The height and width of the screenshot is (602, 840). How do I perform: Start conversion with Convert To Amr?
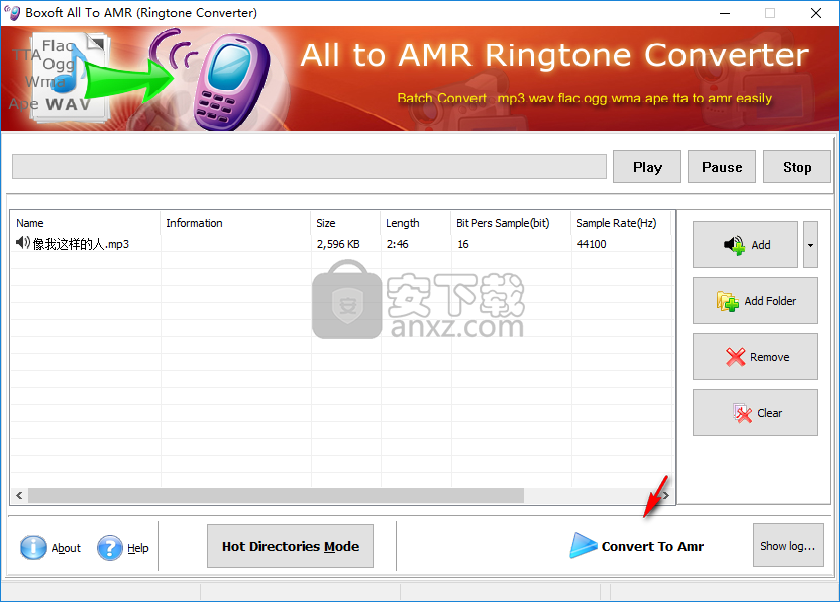tap(637, 546)
